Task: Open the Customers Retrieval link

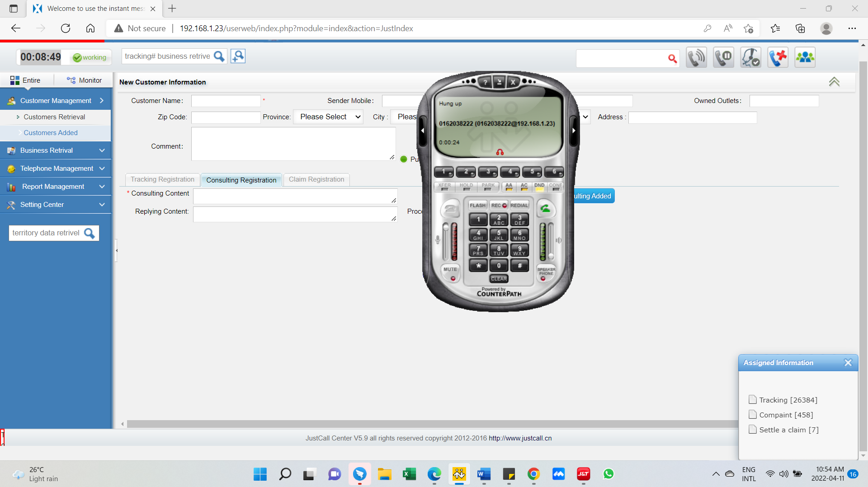Action: click(54, 117)
